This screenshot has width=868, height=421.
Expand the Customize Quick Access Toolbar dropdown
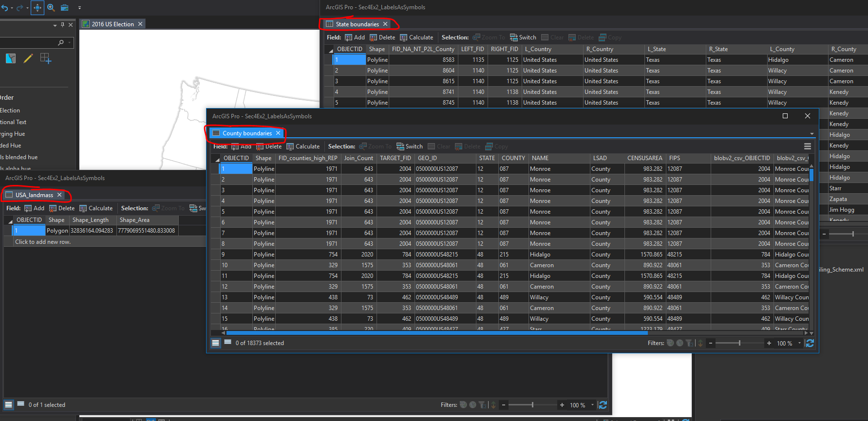coord(79,8)
